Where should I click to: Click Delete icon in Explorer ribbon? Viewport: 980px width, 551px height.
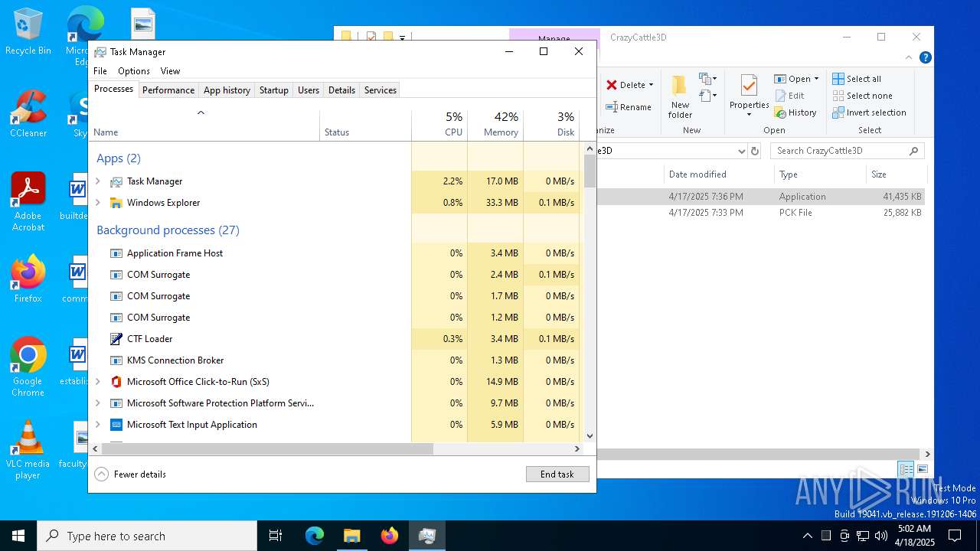[x=612, y=85]
